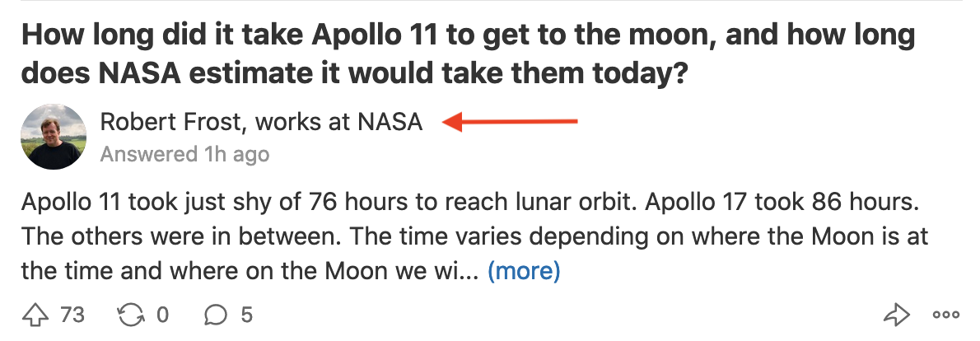Click the reshare count 0
Viewport: 980px width, 341px height.
pos(162,314)
